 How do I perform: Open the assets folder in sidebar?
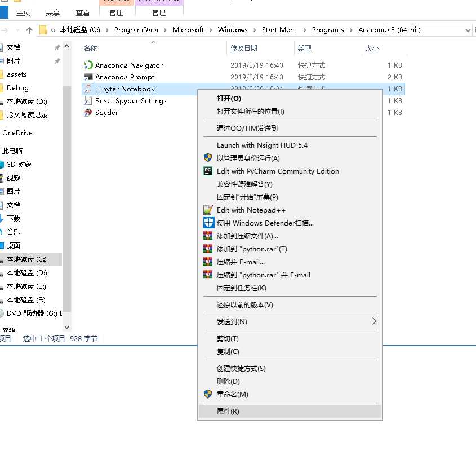[17, 74]
